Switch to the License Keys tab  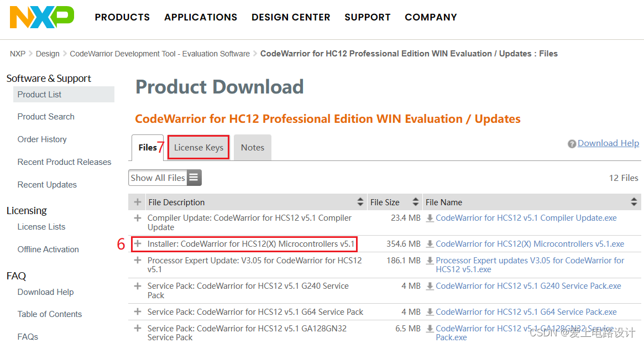[x=199, y=148]
